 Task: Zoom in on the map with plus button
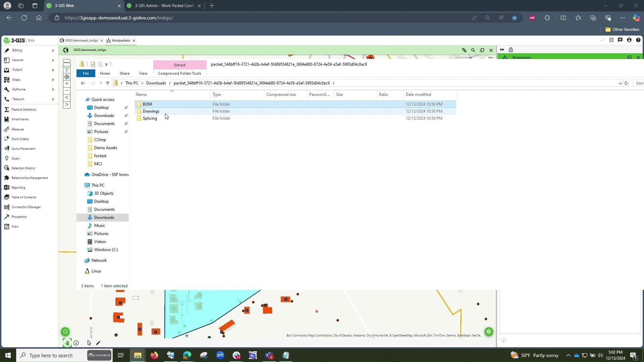(x=67, y=83)
